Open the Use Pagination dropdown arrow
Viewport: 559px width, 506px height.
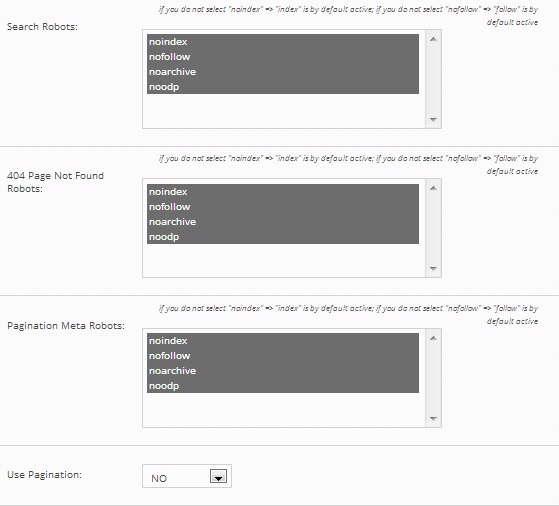[x=218, y=476]
